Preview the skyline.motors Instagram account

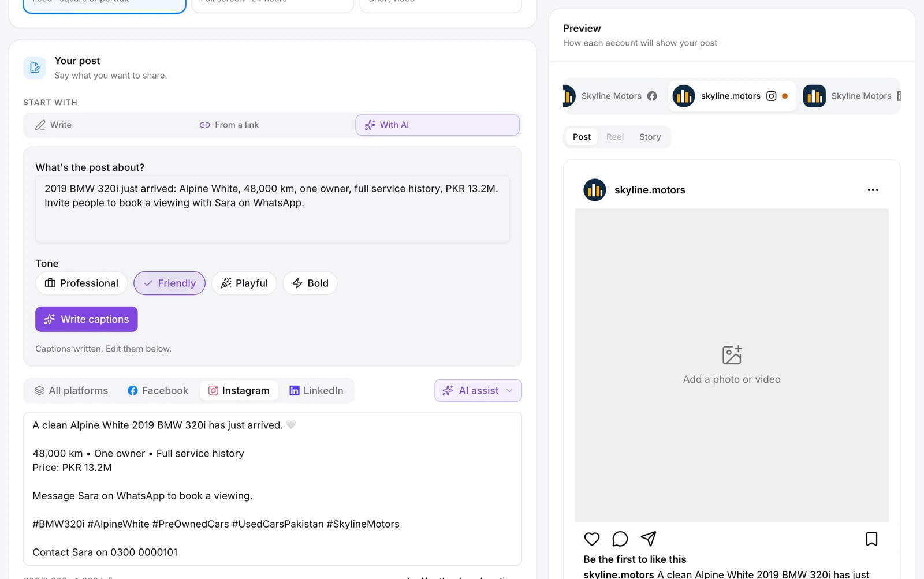[731, 96]
